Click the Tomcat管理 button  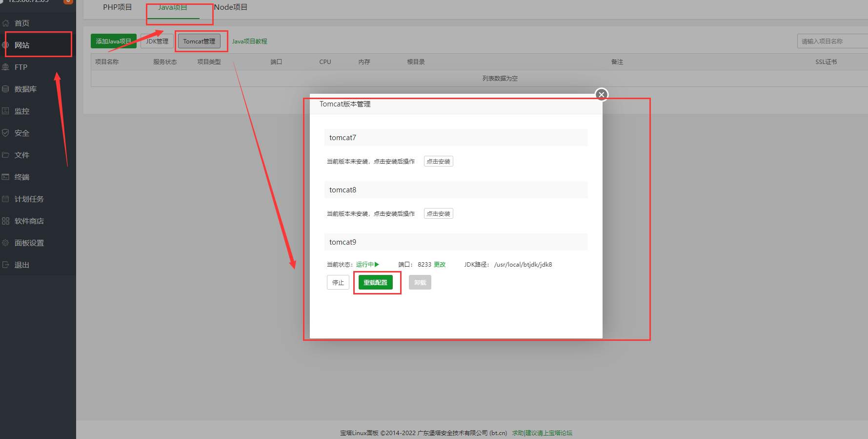coord(199,42)
